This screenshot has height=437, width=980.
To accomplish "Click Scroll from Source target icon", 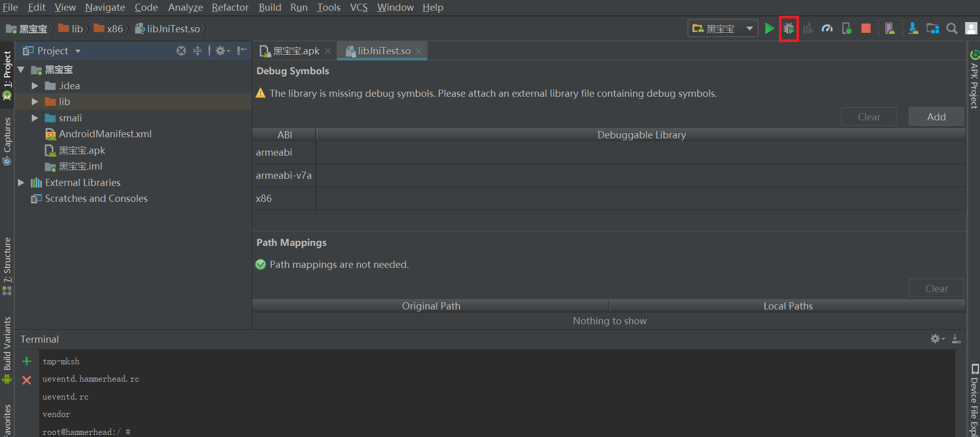I will (x=181, y=51).
